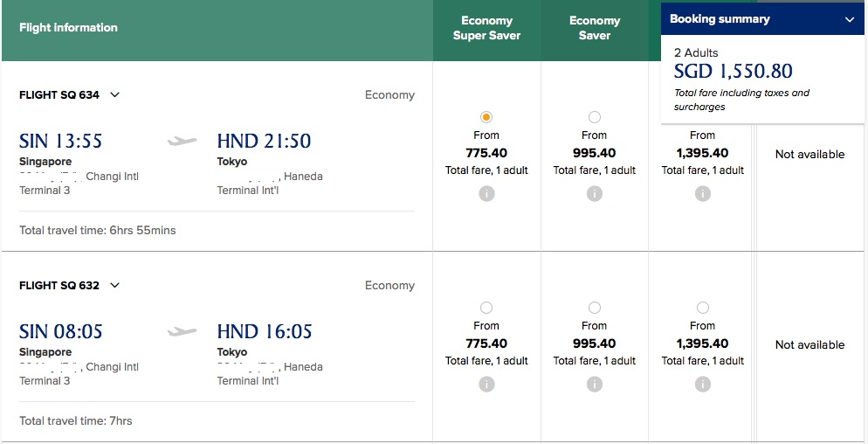Click airplane icon in SQ 632 route
The height and width of the screenshot is (444, 868).
(183, 331)
